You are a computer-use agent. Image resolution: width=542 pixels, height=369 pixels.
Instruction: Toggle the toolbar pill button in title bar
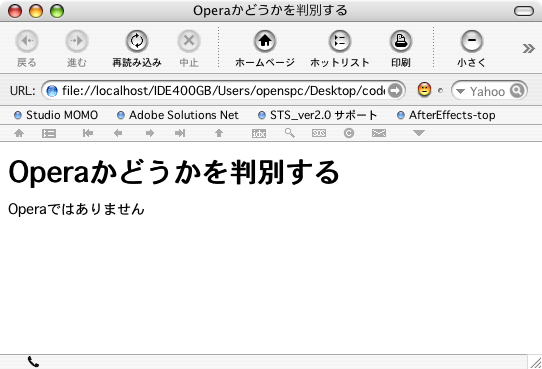click(x=524, y=11)
